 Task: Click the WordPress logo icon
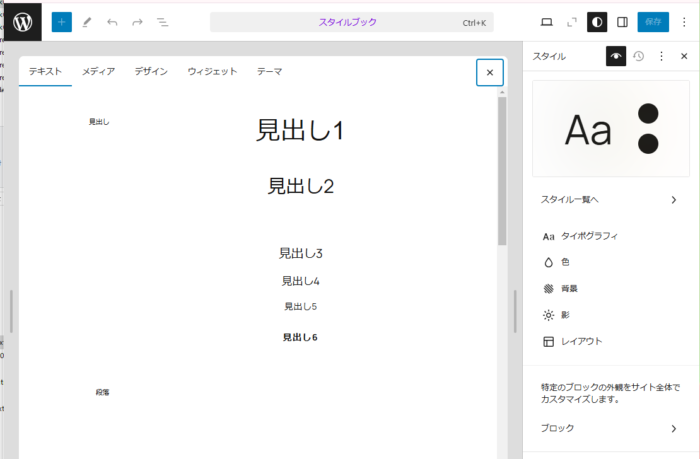click(24, 22)
